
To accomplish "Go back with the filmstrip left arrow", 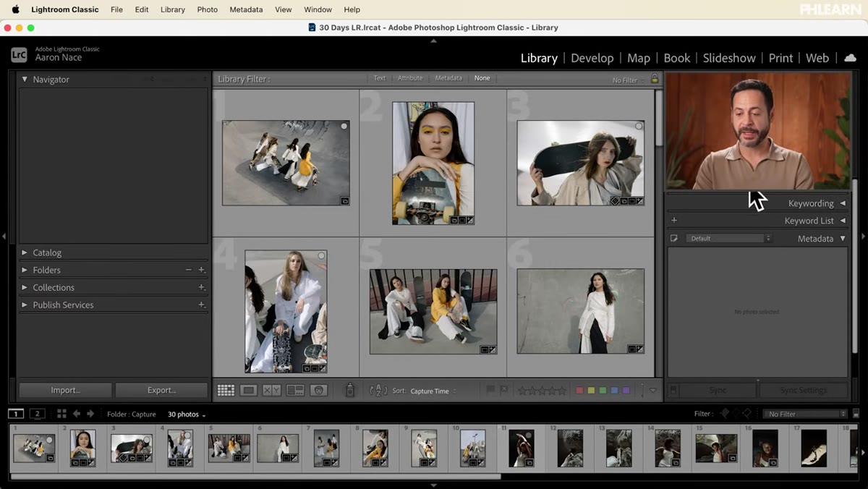I will coord(77,414).
